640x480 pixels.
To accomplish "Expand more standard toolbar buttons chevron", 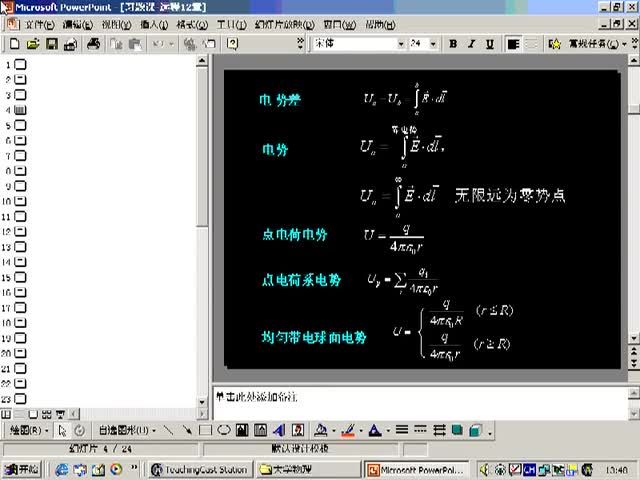I will tap(300, 43).
